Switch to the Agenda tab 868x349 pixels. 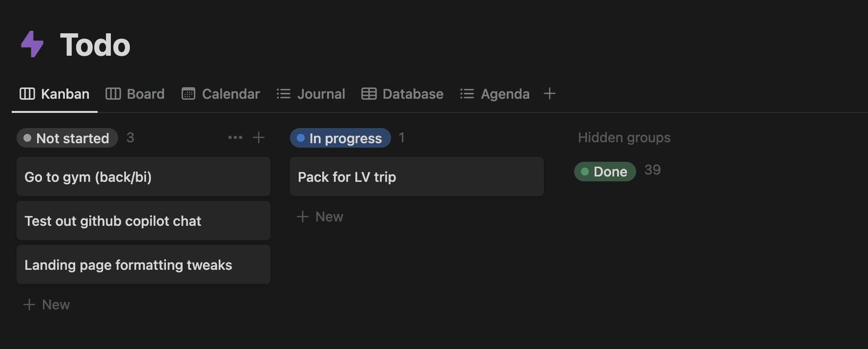click(495, 94)
